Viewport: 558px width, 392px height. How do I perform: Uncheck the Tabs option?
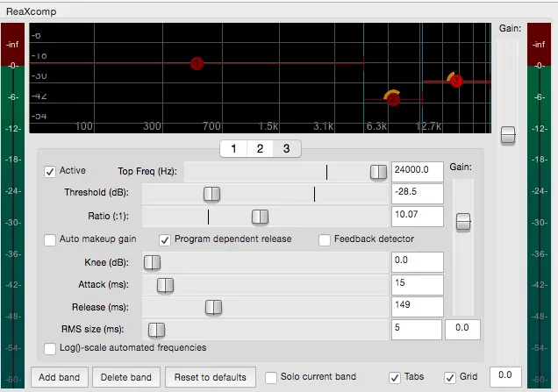point(394,378)
